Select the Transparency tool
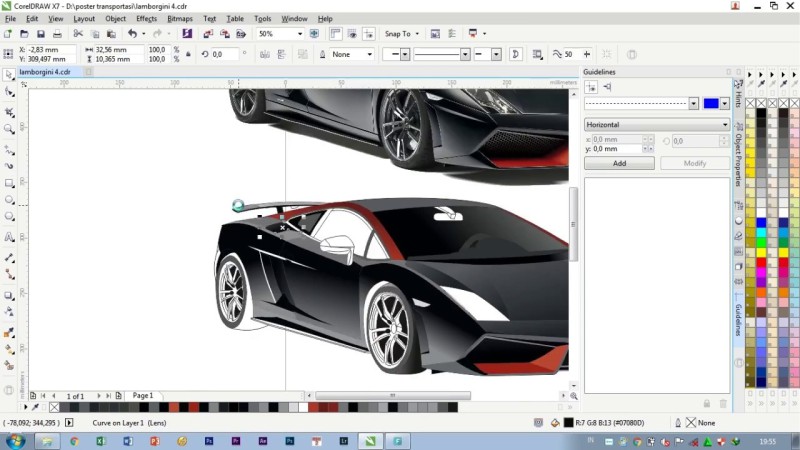Screen dimensions: 800x450 pos(9,312)
